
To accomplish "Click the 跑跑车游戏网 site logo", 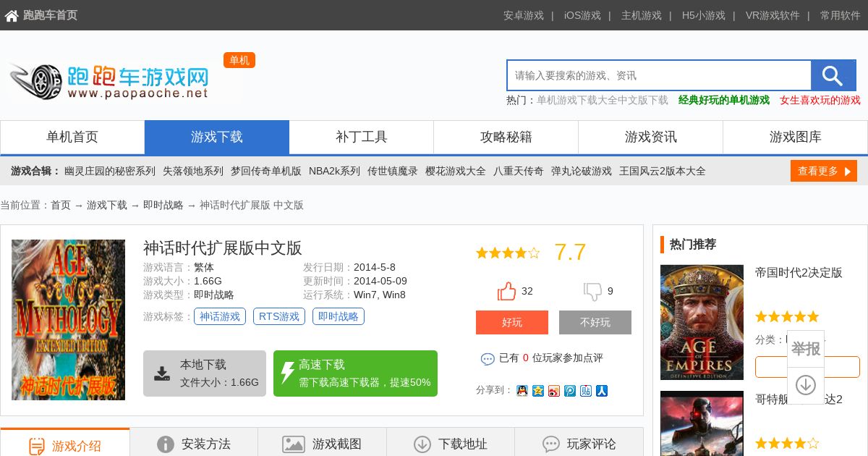I will pos(109,81).
